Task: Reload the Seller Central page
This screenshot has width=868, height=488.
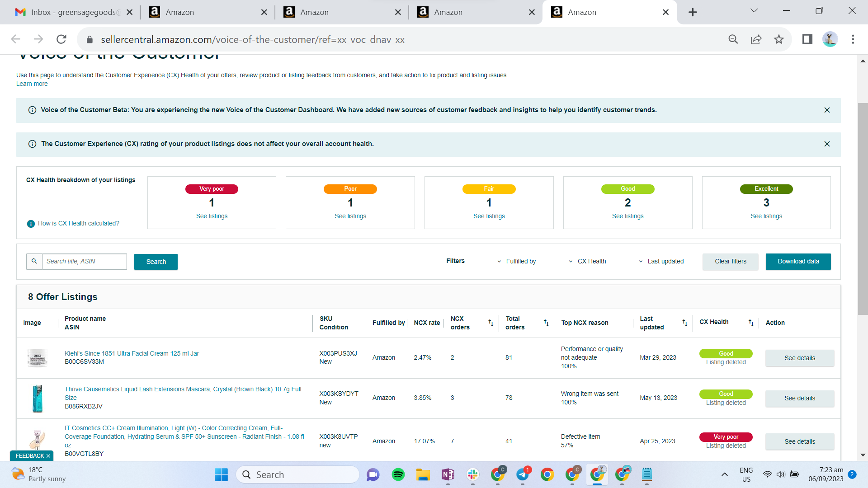Action: (x=61, y=39)
